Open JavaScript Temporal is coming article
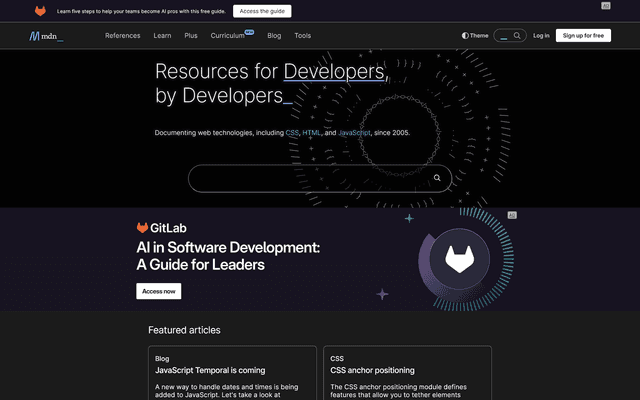The image size is (640, 400). [210, 370]
